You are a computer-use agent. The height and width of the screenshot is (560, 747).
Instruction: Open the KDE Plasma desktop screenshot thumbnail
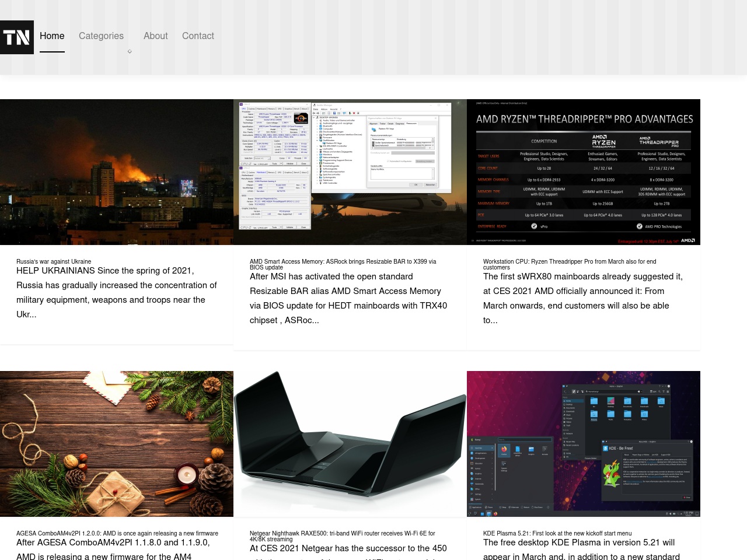[584, 444]
